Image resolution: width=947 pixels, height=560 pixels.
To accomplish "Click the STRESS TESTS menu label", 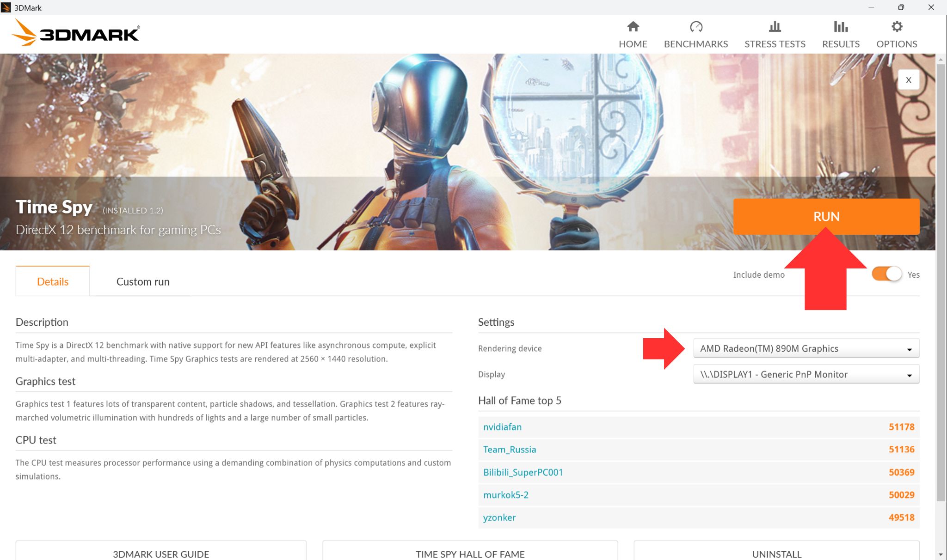I will 775,44.
